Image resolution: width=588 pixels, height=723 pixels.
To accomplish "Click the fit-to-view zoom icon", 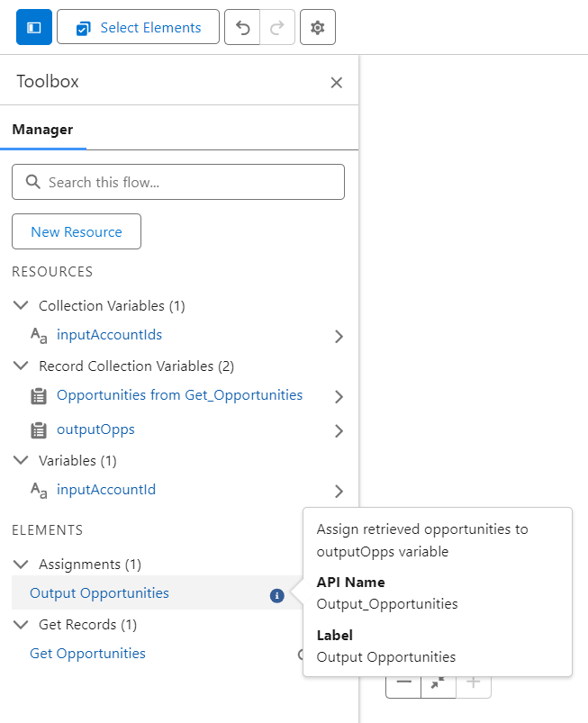I will pos(439,683).
